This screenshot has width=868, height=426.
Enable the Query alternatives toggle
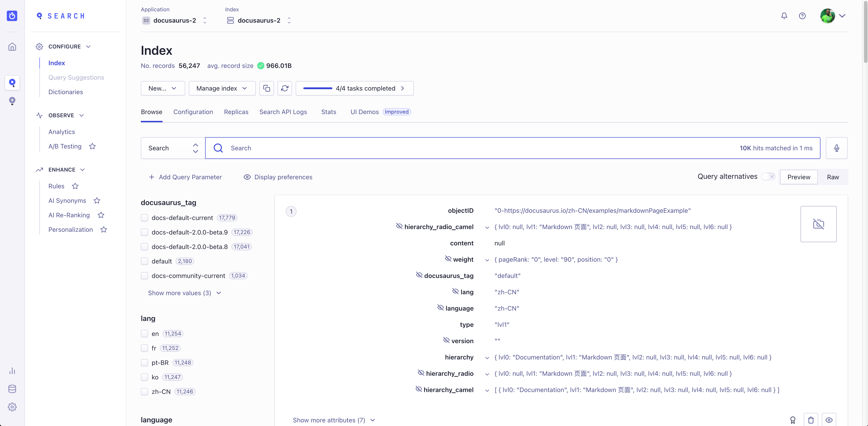point(768,176)
